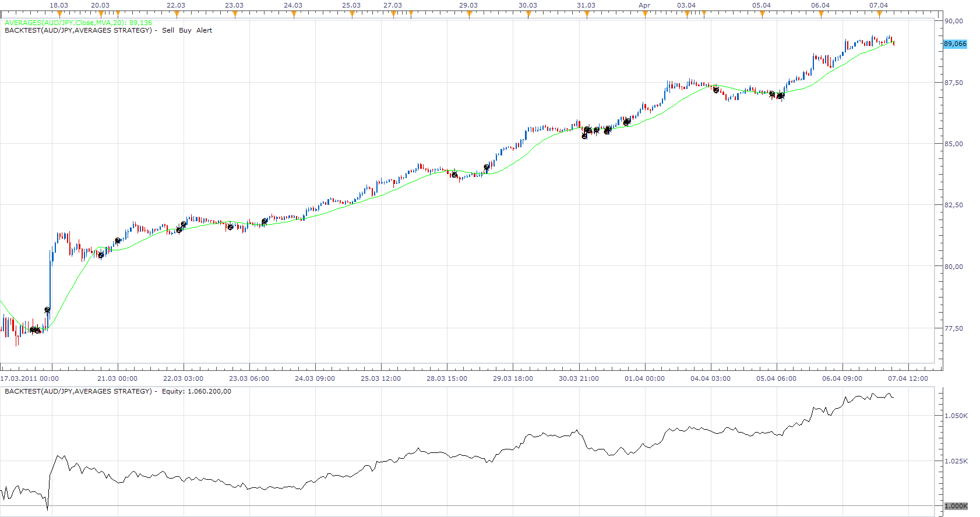Select the orange marker below the Apr label
The image size is (980, 517).
coord(645,14)
